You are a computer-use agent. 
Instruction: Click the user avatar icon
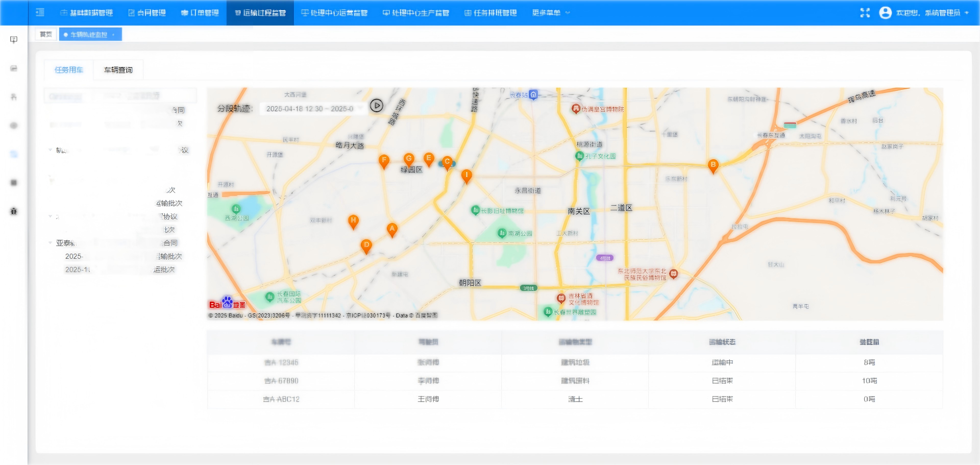tap(885, 13)
